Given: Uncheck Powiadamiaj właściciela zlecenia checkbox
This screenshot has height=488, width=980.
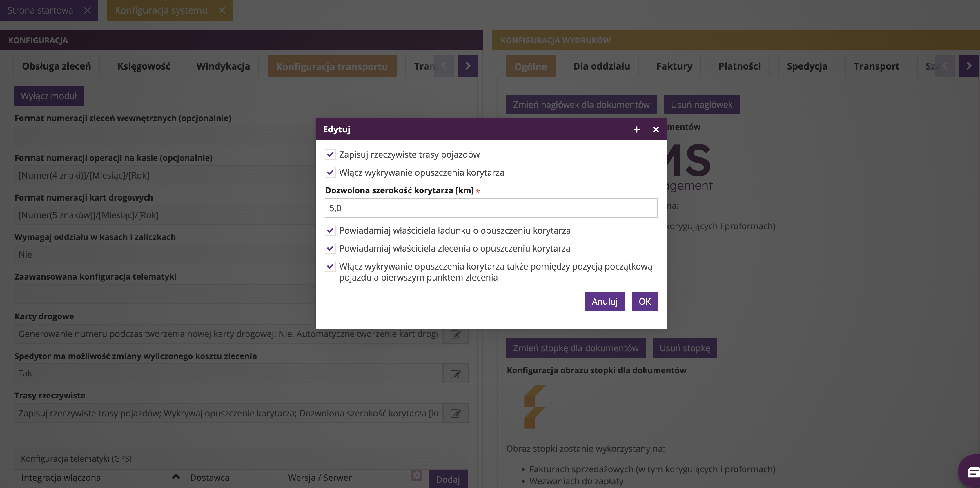Looking at the screenshot, I should [330, 248].
